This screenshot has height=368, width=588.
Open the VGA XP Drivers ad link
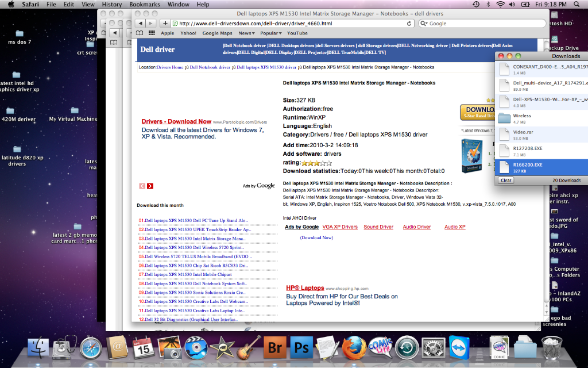point(340,227)
